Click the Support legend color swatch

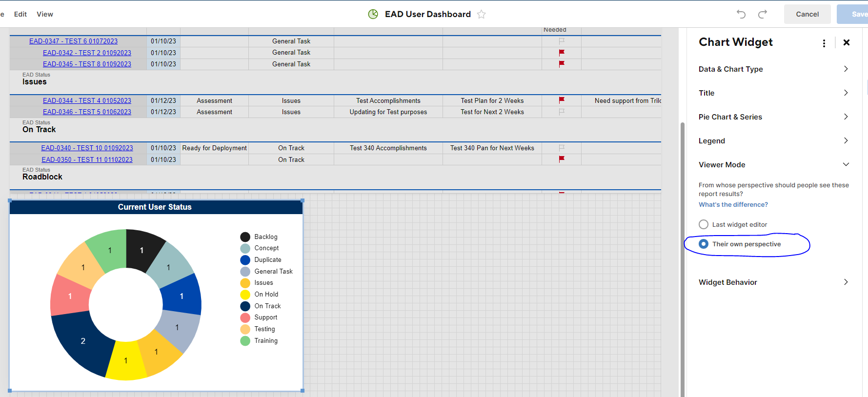(x=245, y=318)
